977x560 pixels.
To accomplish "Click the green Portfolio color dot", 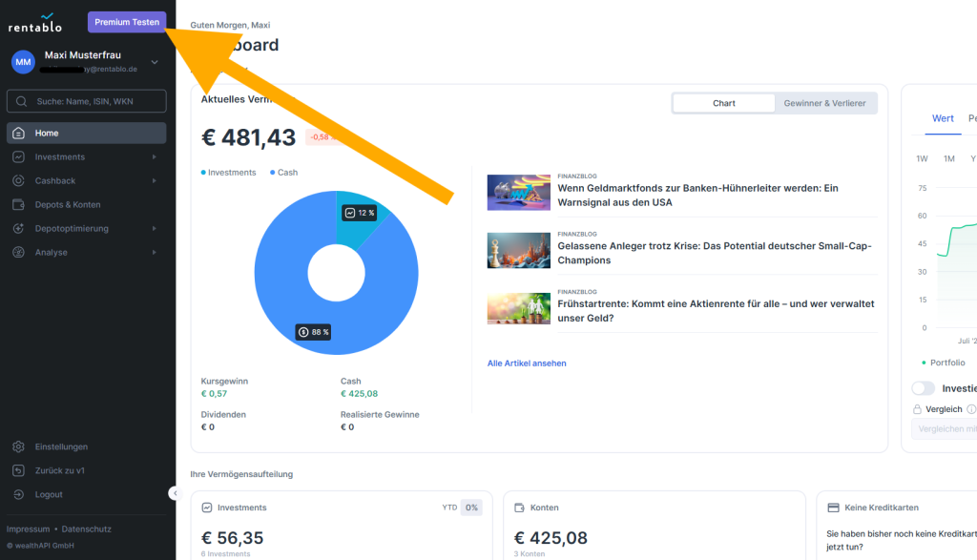I will click(x=922, y=363).
